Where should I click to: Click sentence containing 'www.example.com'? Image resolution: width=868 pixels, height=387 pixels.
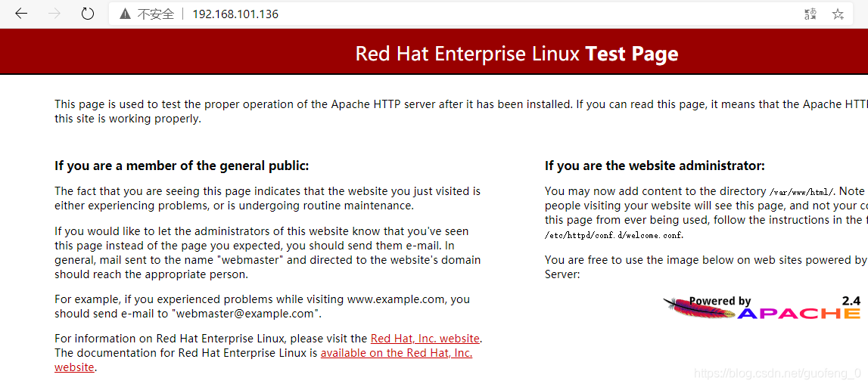tap(262, 306)
